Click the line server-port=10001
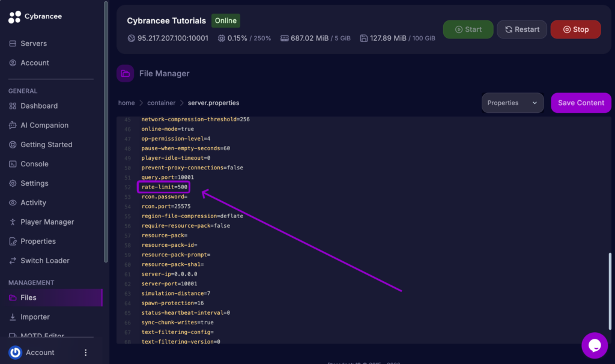615x364 pixels. (169, 284)
